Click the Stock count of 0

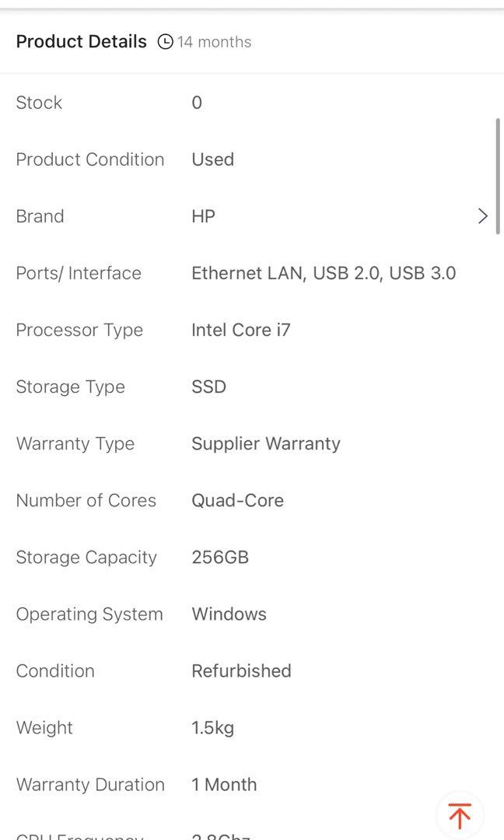tap(196, 102)
